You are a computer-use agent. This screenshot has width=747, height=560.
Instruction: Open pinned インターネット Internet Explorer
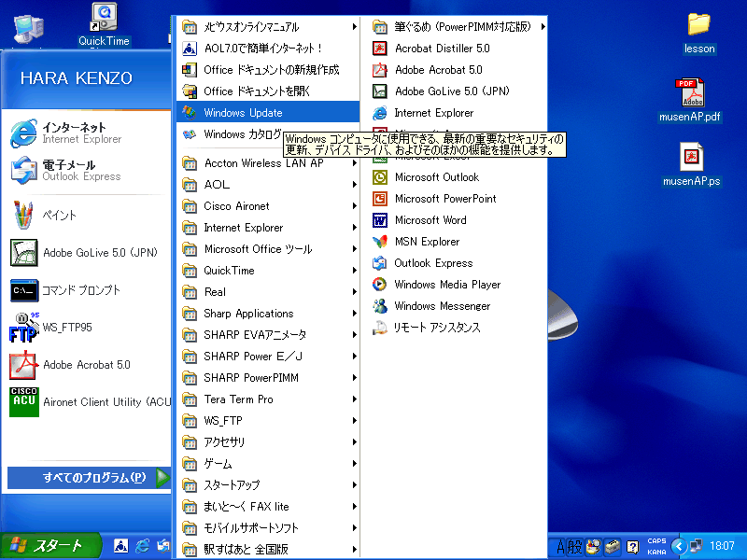coord(87,133)
